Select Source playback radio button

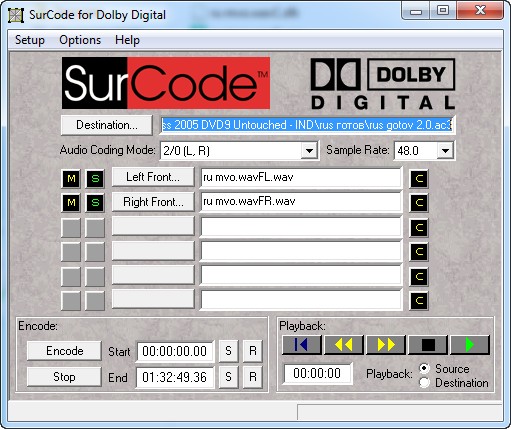click(x=424, y=368)
